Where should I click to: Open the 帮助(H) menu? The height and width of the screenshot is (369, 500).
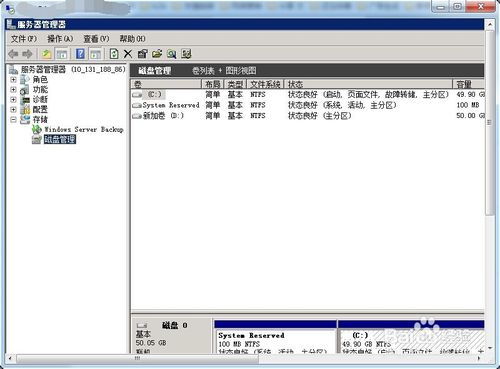click(x=133, y=39)
